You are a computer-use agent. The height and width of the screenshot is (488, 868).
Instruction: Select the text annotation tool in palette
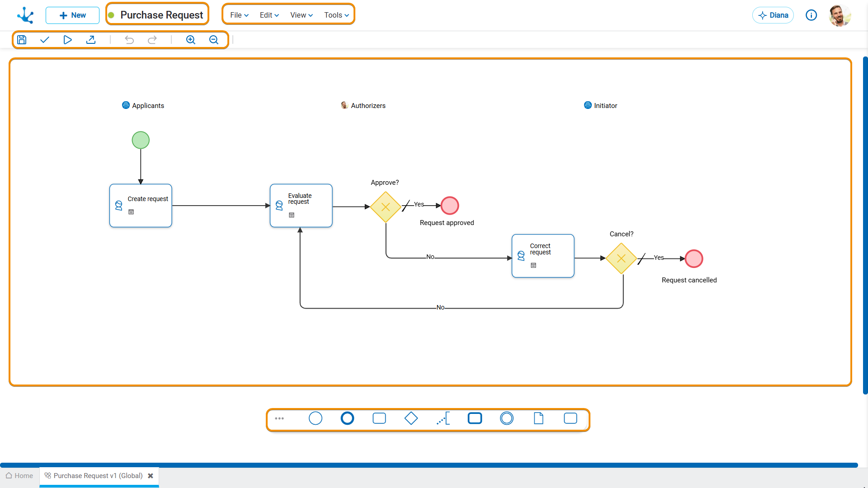point(443,418)
